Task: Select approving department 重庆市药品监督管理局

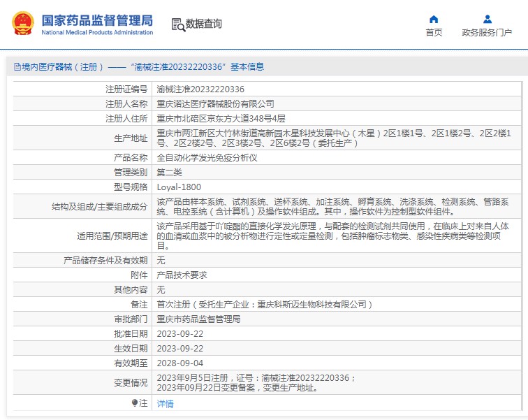Action: [x=198, y=319]
